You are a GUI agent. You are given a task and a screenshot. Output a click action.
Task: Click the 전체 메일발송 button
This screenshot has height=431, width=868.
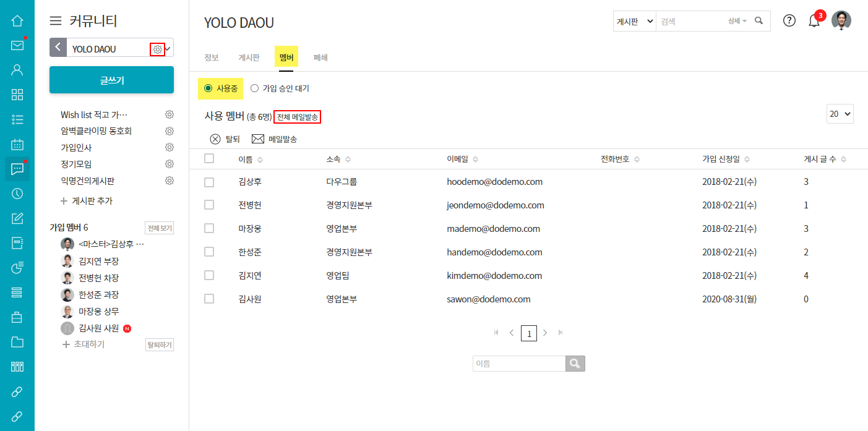coord(297,117)
